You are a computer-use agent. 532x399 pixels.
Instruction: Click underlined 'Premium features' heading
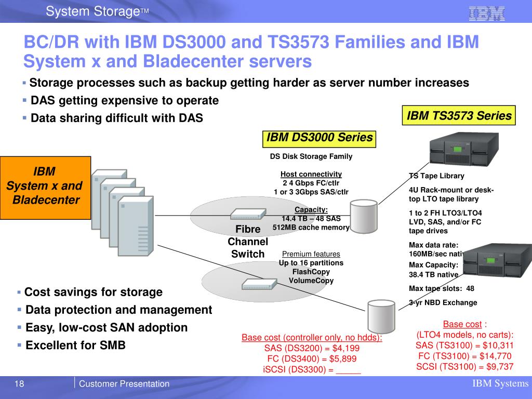click(311, 254)
